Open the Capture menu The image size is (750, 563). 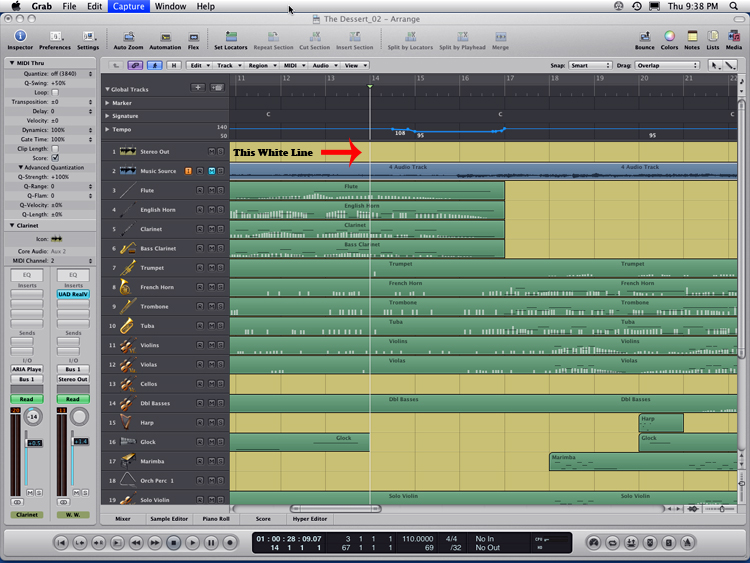pyautogui.click(x=129, y=6)
